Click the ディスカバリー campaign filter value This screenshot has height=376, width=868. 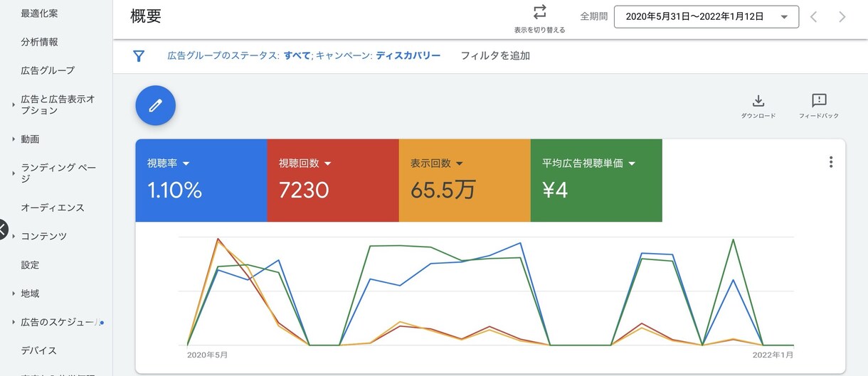[x=408, y=55]
